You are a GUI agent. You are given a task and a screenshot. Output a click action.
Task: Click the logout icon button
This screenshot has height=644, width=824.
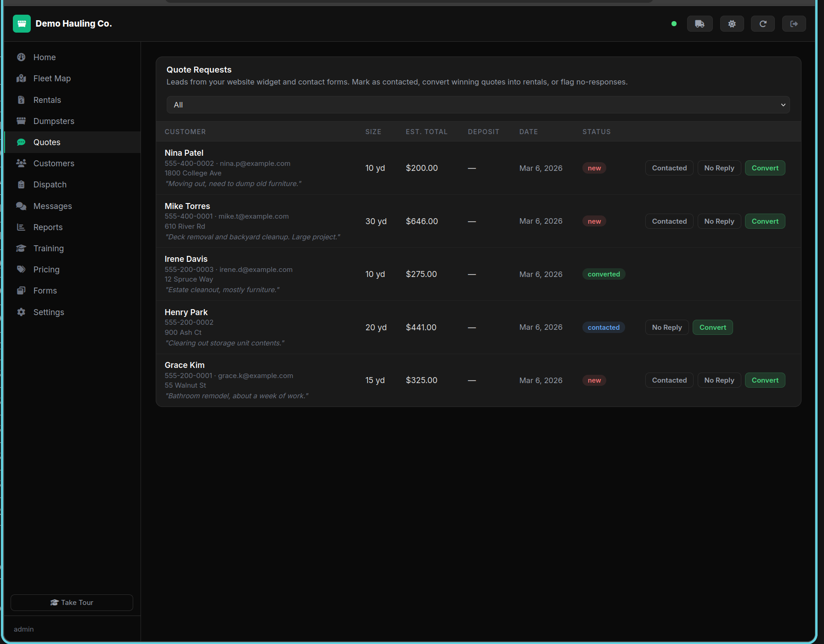[x=794, y=24]
